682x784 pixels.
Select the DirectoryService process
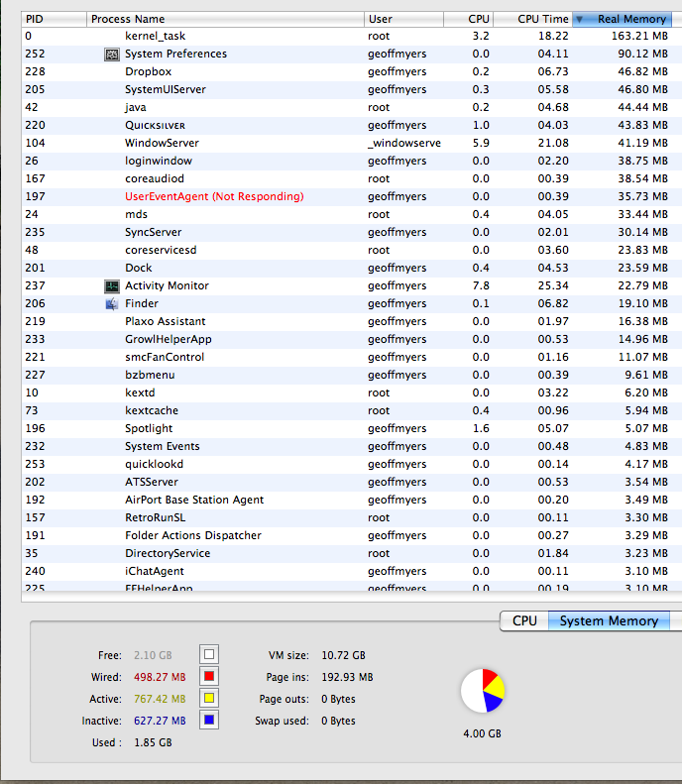[168, 553]
